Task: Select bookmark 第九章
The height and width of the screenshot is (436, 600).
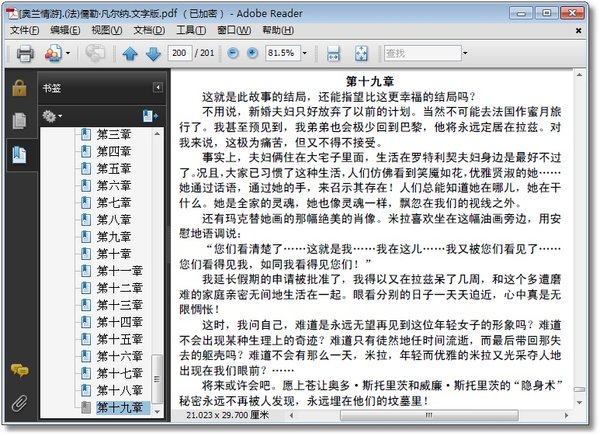Action: 114,237
